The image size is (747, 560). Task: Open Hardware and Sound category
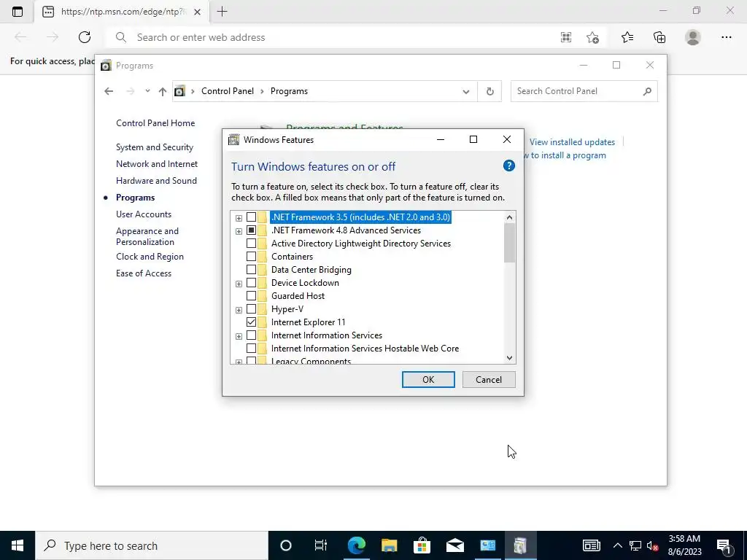pos(156,181)
